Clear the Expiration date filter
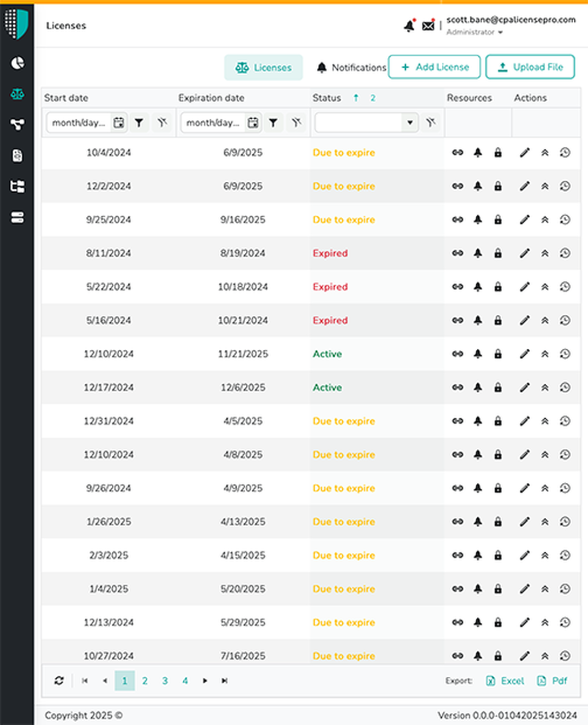 pos(297,123)
